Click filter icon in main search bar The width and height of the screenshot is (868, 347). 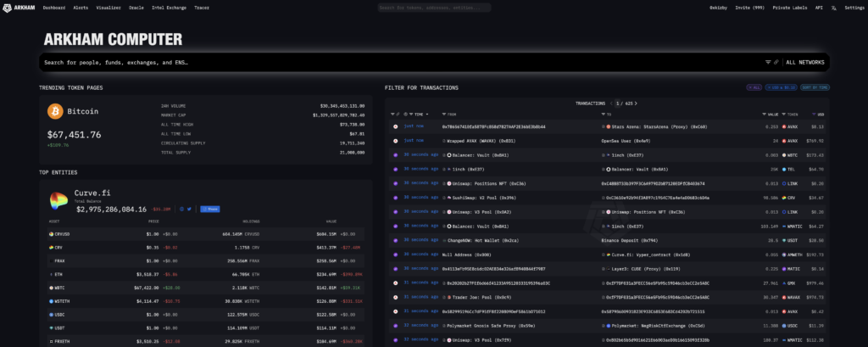pos(768,63)
